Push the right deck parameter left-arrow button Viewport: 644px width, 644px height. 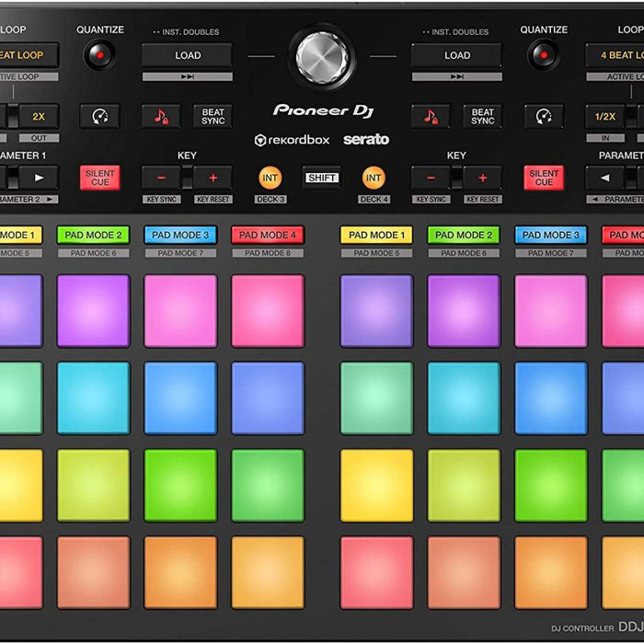tap(605, 178)
